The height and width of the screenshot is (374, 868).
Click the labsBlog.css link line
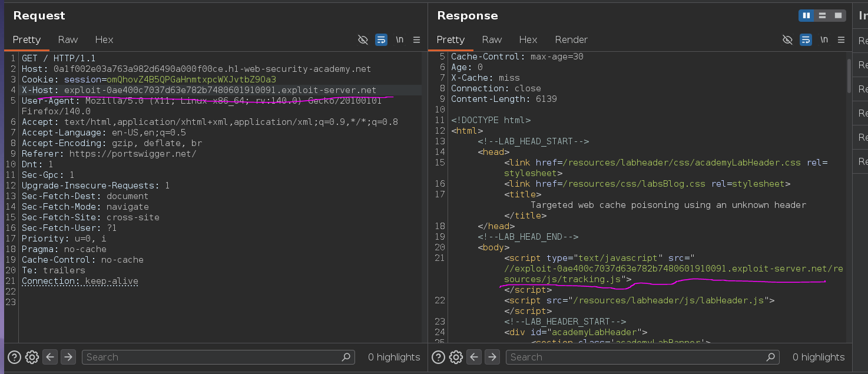tap(647, 184)
